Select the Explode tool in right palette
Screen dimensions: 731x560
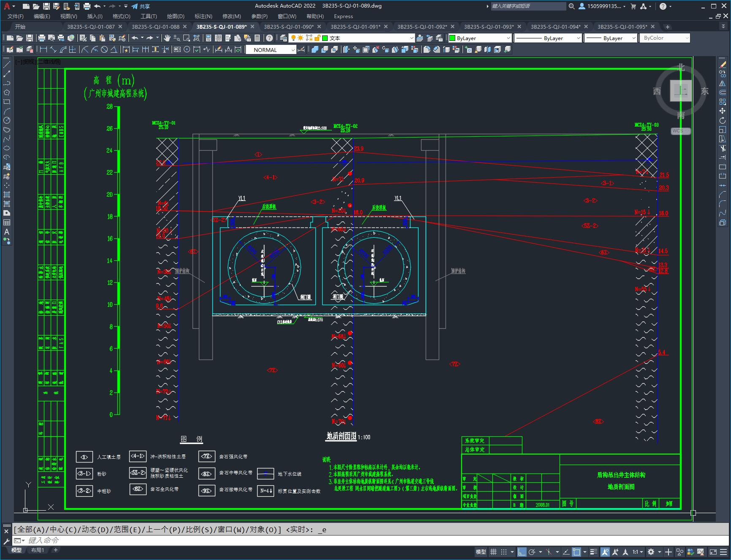tap(723, 222)
